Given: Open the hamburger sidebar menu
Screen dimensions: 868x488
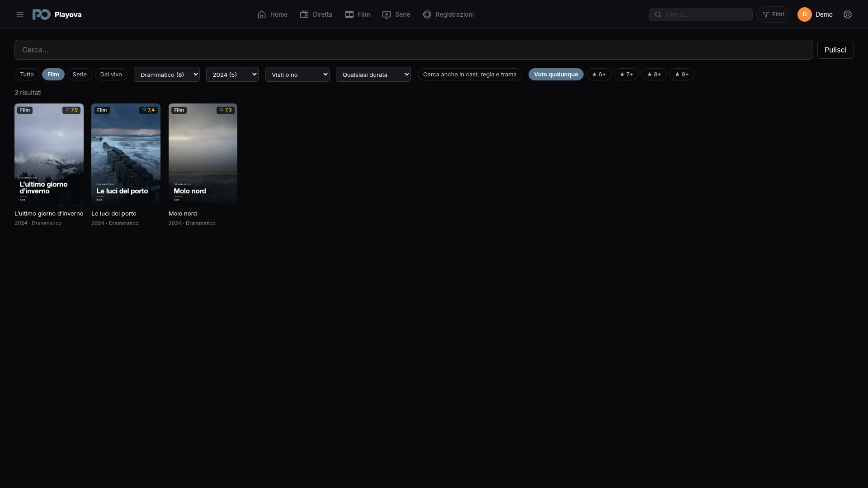Looking at the screenshot, I should pyautogui.click(x=20, y=14).
